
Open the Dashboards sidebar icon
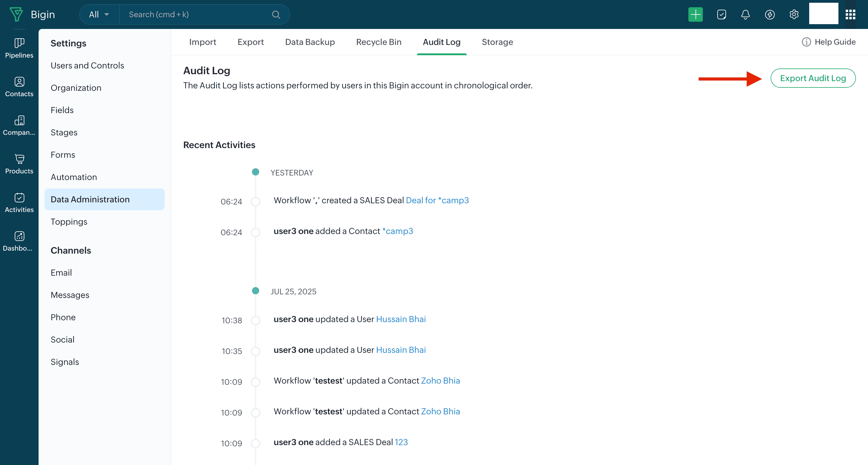(19, 236)
